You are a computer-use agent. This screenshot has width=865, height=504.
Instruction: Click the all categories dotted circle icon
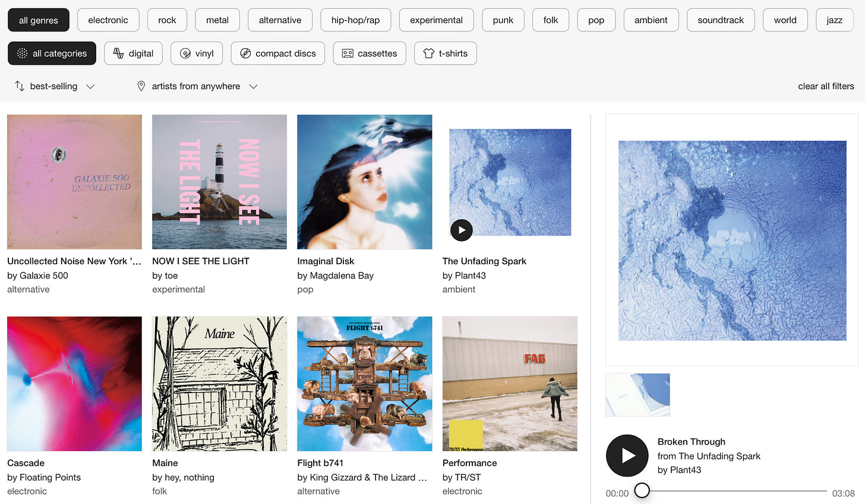point(22,53)
